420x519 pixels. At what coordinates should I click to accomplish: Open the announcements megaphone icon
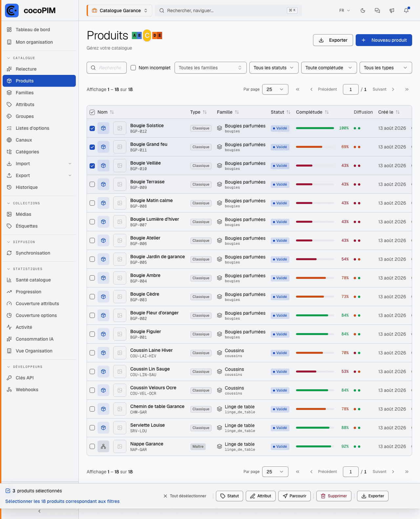[x=392, y=11]
